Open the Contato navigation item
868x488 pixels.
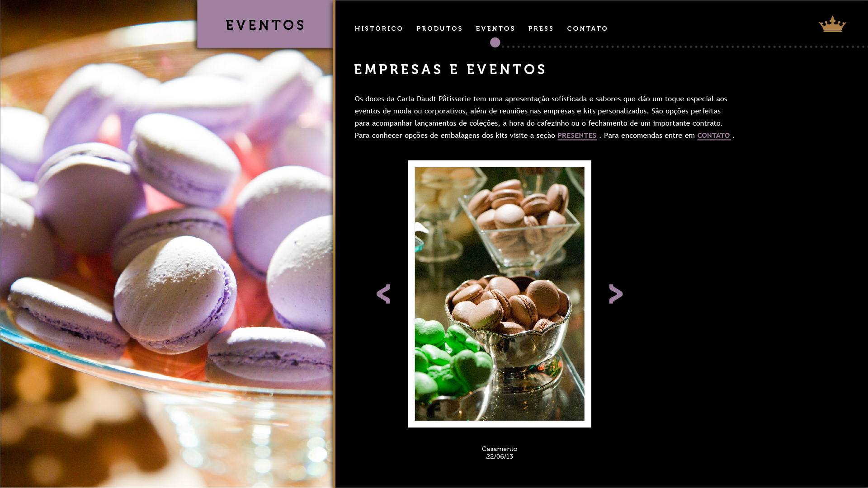click(x=587, y=28)
